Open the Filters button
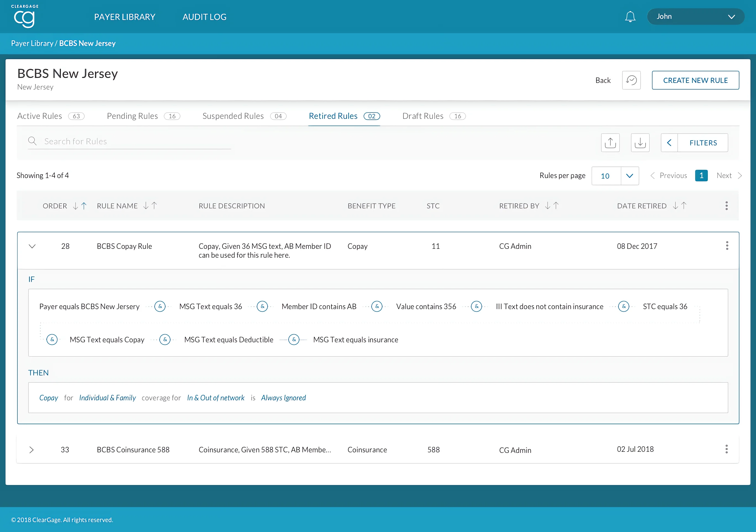The height and width of the screenshot is (532, 756). [703, 142]
